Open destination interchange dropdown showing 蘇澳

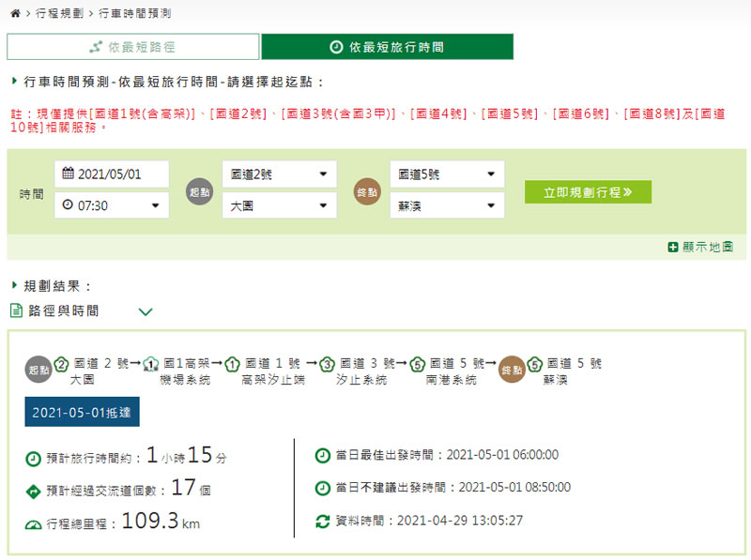[x=448, y=205]
